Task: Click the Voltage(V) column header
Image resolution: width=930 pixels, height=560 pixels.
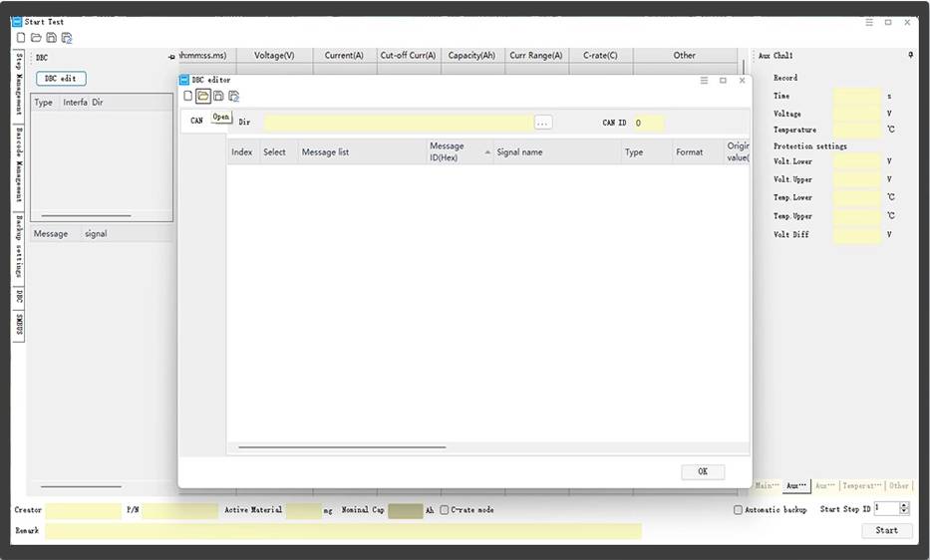Action: 274,55
